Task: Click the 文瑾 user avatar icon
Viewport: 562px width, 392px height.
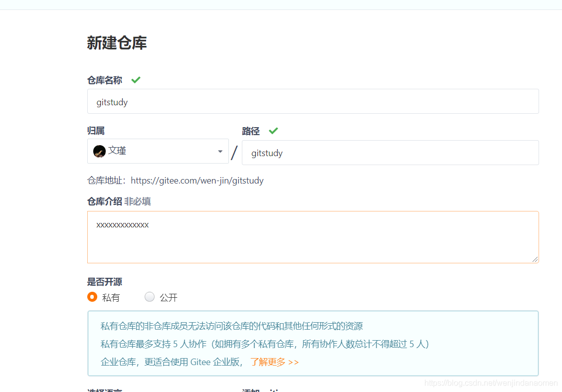Action: click(99, 151)
